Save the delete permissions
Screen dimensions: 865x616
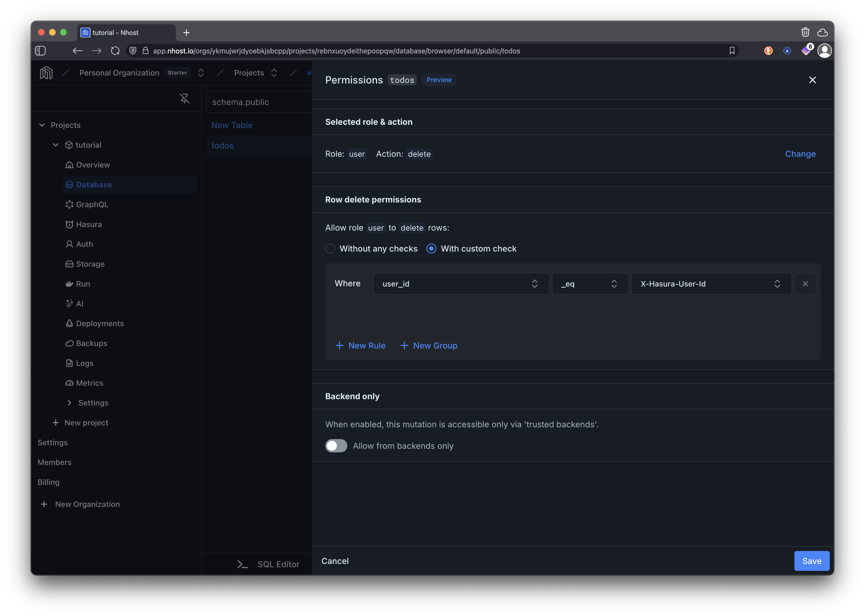coord(812,561)
